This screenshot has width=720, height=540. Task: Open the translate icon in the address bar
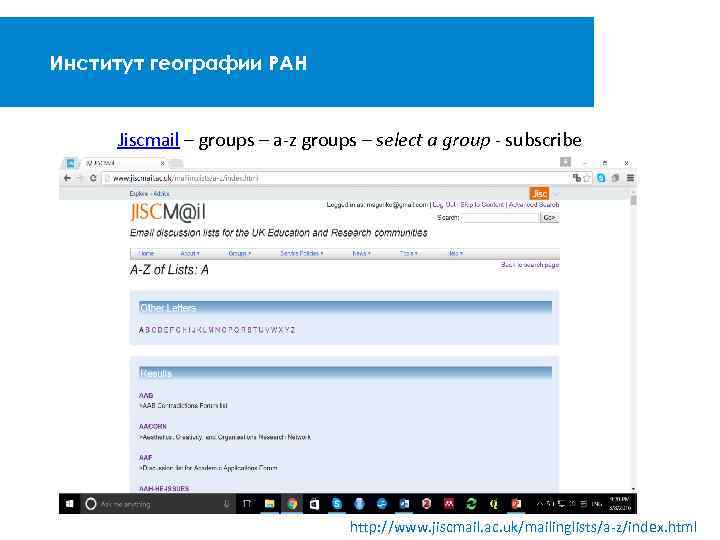(x=577, y=178)
